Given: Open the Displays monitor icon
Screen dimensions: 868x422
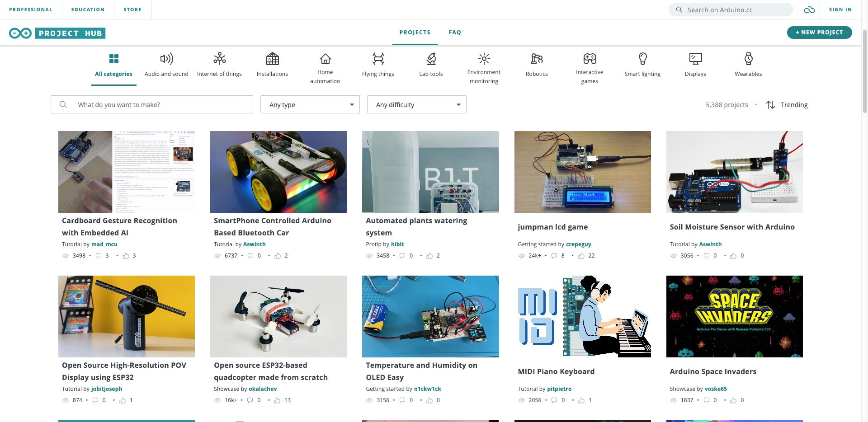Looking at the screenshot, I should tap(695, 59).
